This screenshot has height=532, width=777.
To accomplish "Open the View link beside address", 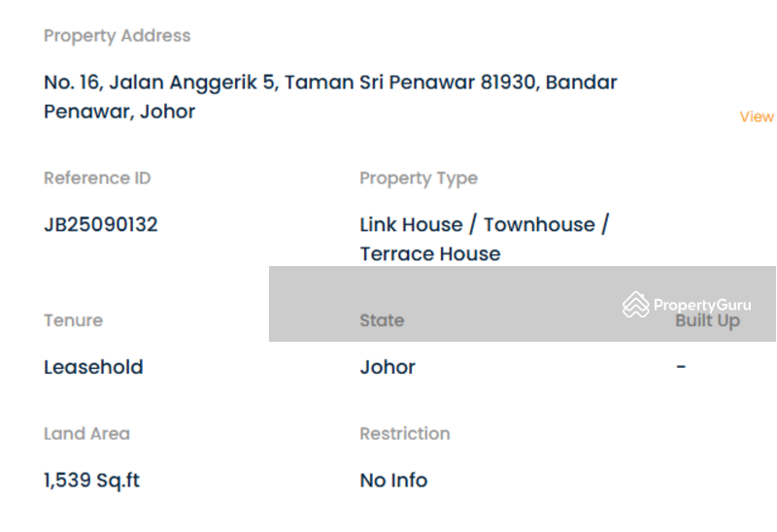I will [758, 116].
